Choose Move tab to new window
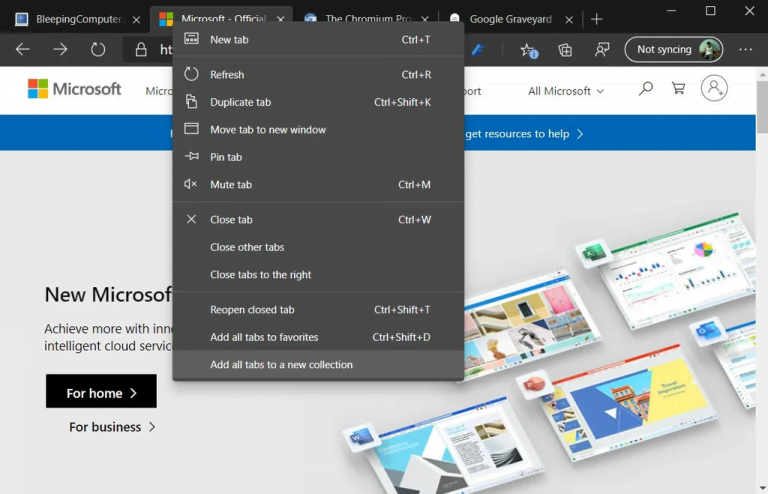768x494 pixels. click(x=318, y=129)
